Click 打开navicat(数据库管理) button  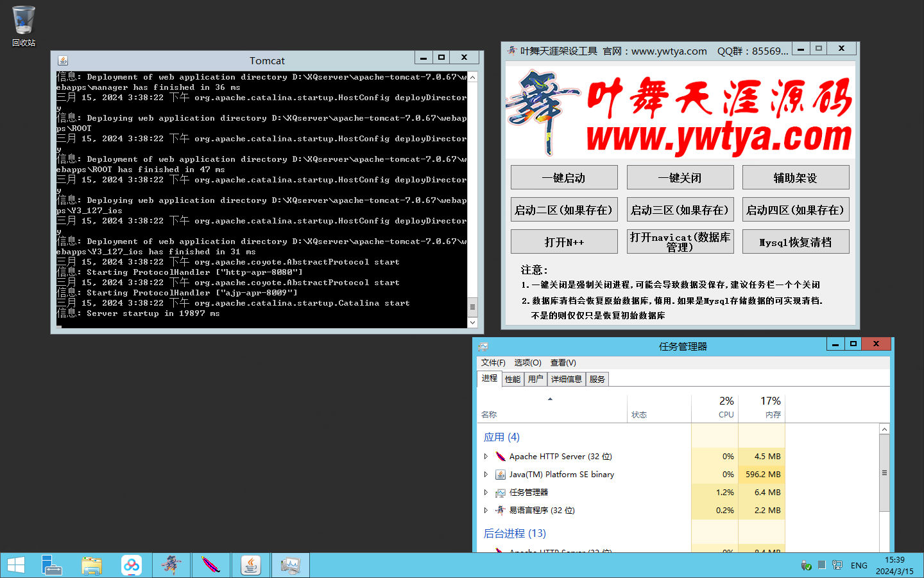tap(680, 242)
